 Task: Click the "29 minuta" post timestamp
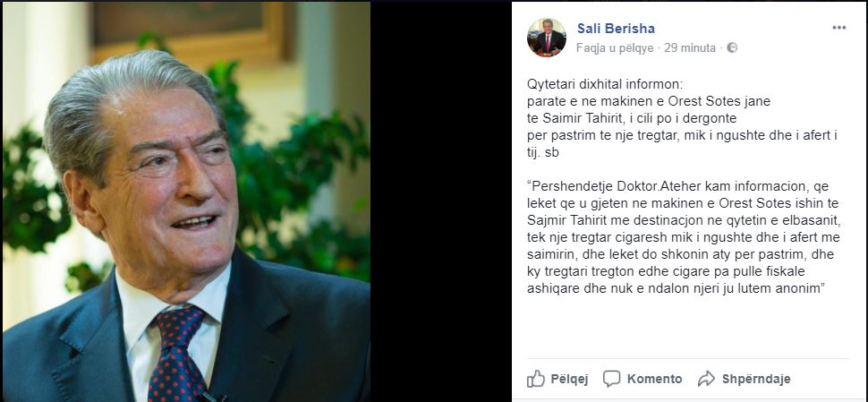pos(690,48)
